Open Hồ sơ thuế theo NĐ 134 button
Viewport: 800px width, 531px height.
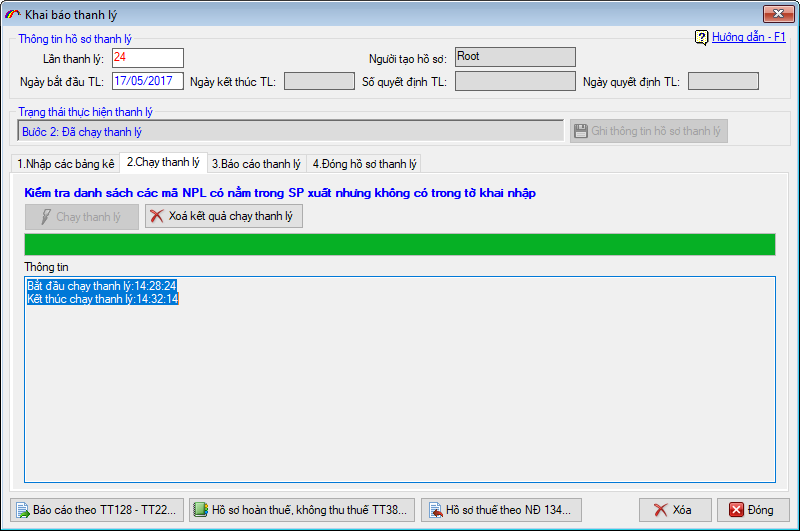(x=502, y=510)
